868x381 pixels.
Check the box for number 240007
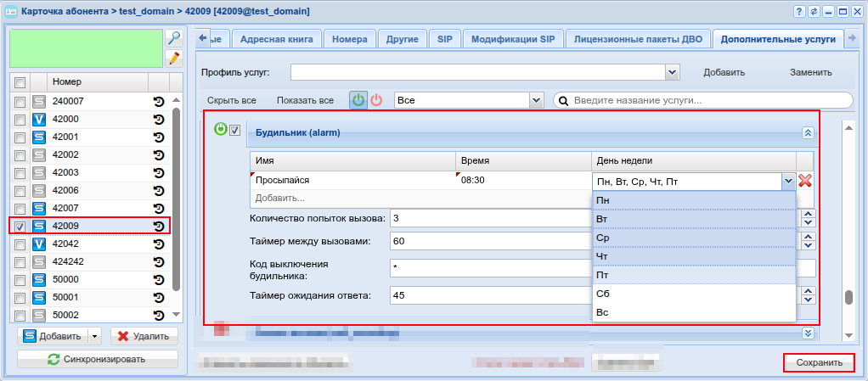click(20, 102)
